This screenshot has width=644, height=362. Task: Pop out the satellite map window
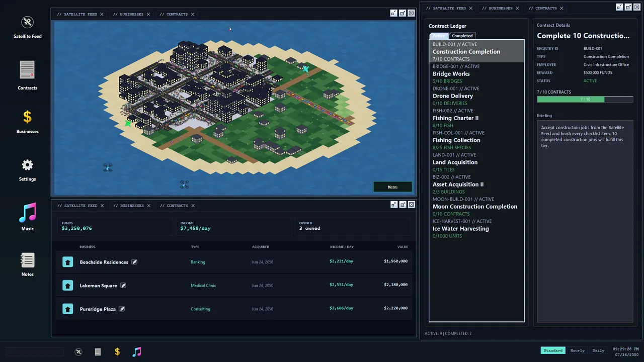[x=403, y=14]
